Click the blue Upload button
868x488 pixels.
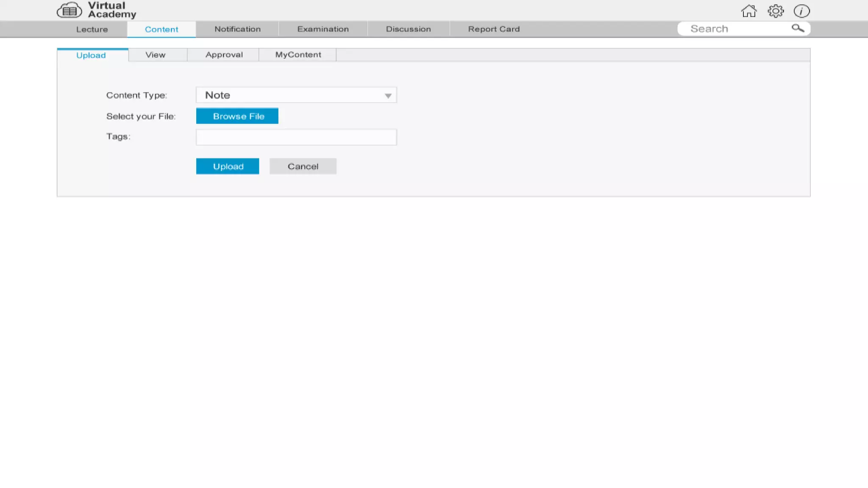tap(228, 166)
